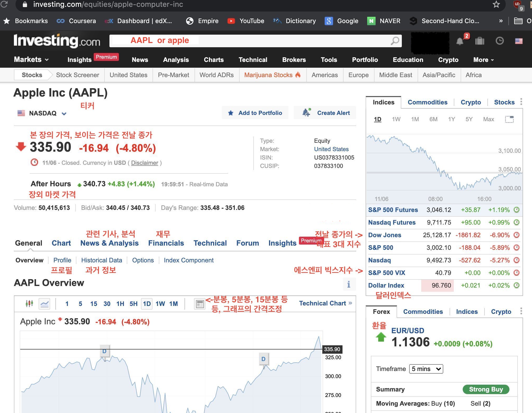Switch chart to area line icon
Viewport: 532px width, 413px height.
point(44,304)
